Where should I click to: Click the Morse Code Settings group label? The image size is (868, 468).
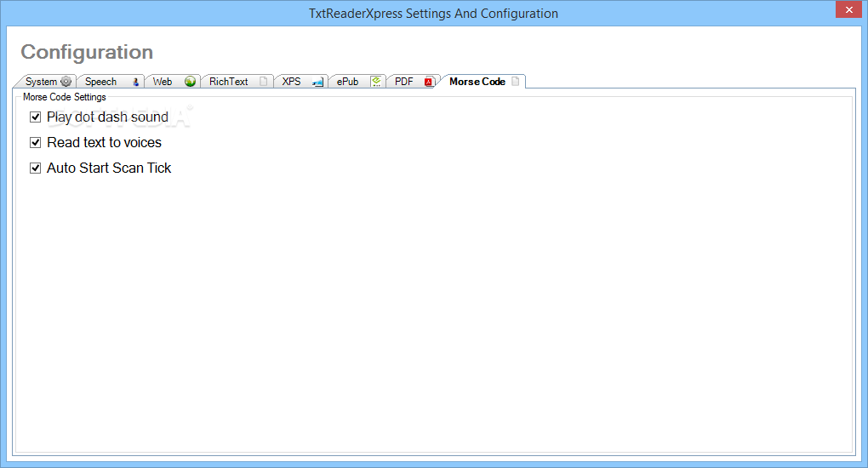[64, 97]
